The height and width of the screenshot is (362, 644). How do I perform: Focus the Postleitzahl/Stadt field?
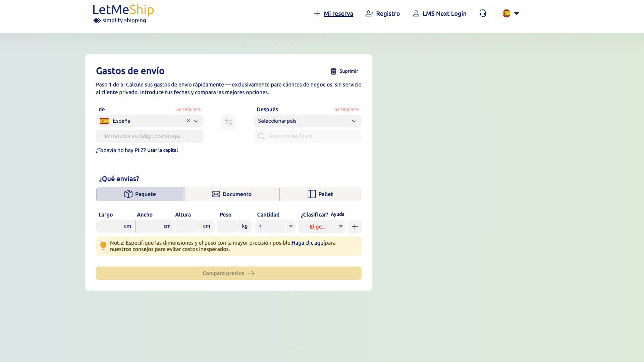point(308,136)
